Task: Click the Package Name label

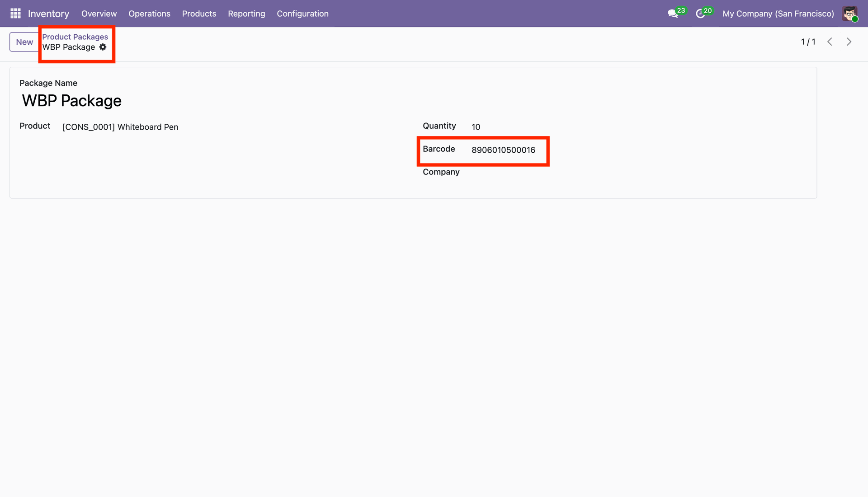Action: 48,83
